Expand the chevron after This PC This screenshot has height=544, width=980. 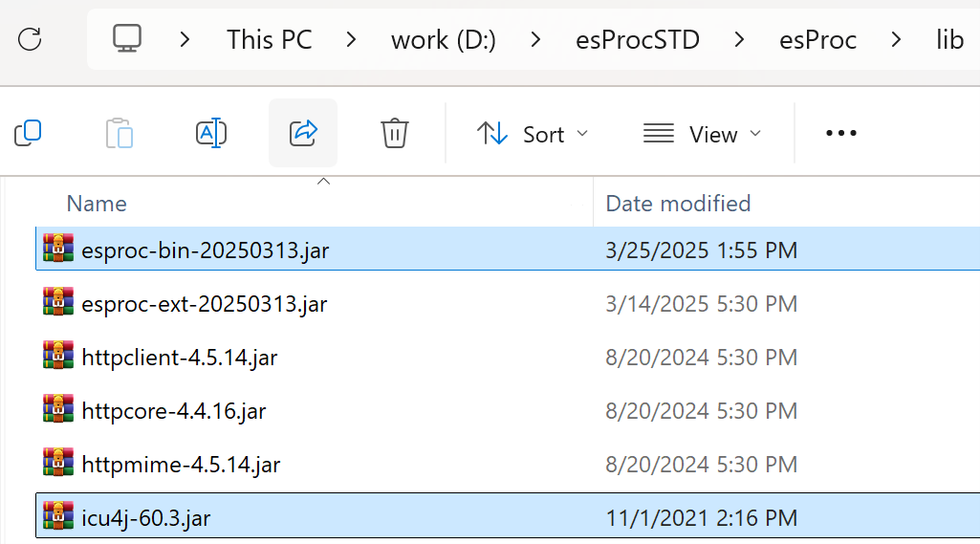(352, 39)
